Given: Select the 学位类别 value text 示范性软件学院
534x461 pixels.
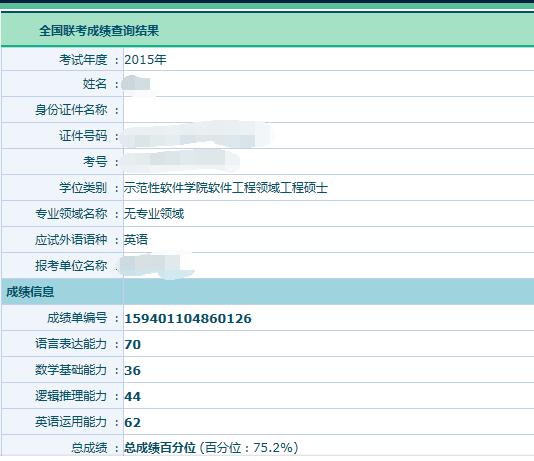Looking at the screenshot, I should pyautogui.click(x=166, y=188).
